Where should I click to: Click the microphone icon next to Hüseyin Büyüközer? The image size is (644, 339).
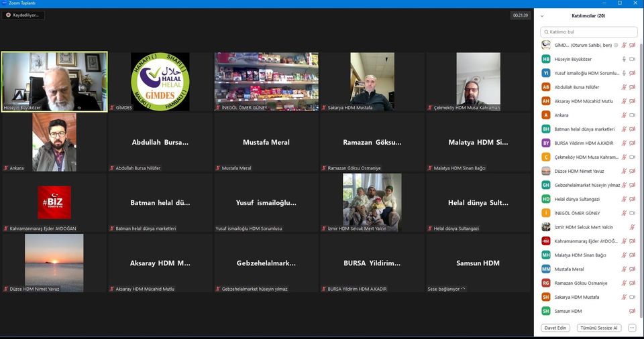coord(624,59)
